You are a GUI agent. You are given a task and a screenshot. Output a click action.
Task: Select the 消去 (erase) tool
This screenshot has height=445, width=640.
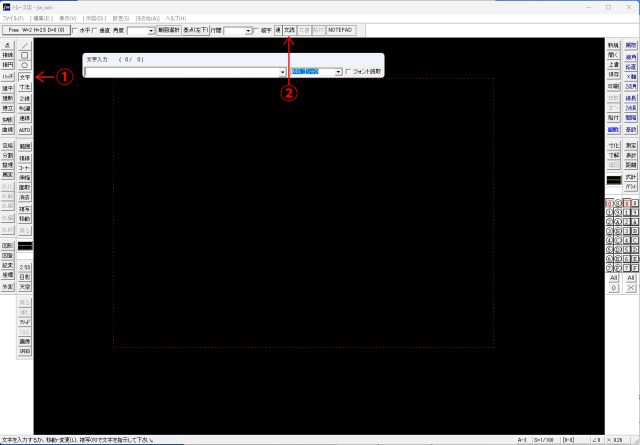[25, 198]
